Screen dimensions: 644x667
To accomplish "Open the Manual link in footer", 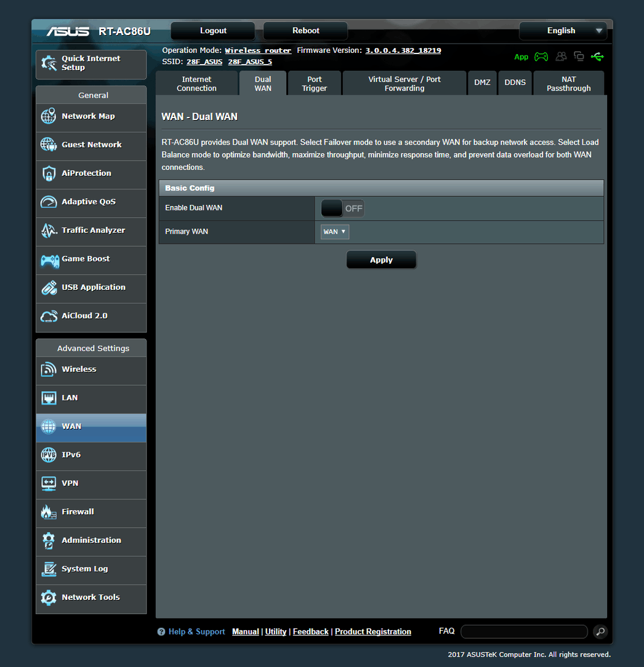I will click(246, 632).
